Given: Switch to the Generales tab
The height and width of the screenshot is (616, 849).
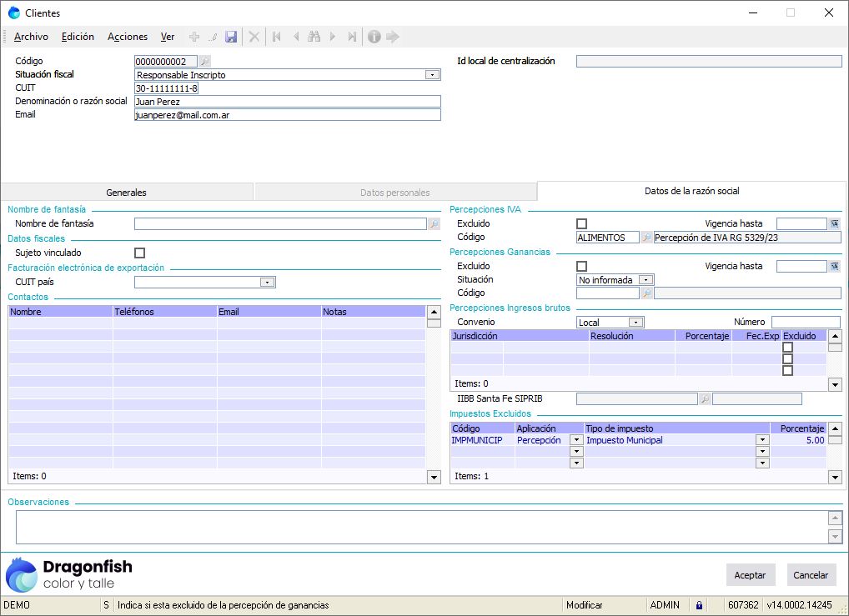Looking at the screenshot, I should click(126, 193).
